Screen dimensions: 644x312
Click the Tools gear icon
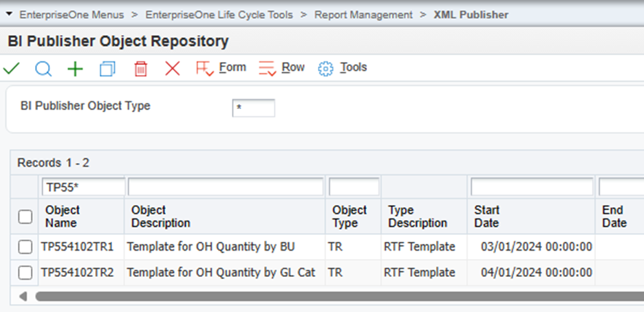tap(325, 69)
